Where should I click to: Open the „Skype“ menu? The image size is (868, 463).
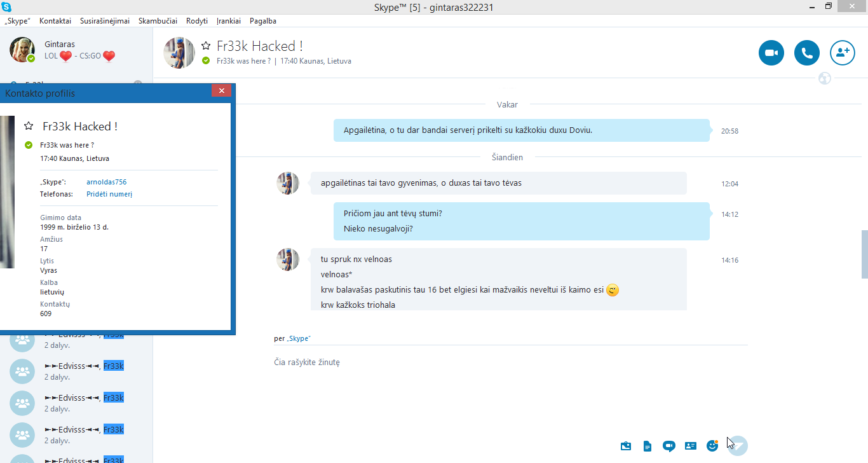pos(17,21)
